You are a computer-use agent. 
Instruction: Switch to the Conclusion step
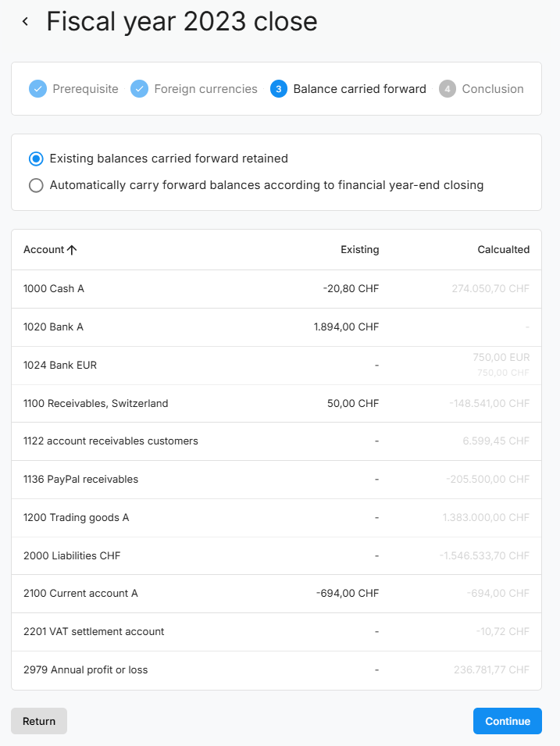[492, 89]
